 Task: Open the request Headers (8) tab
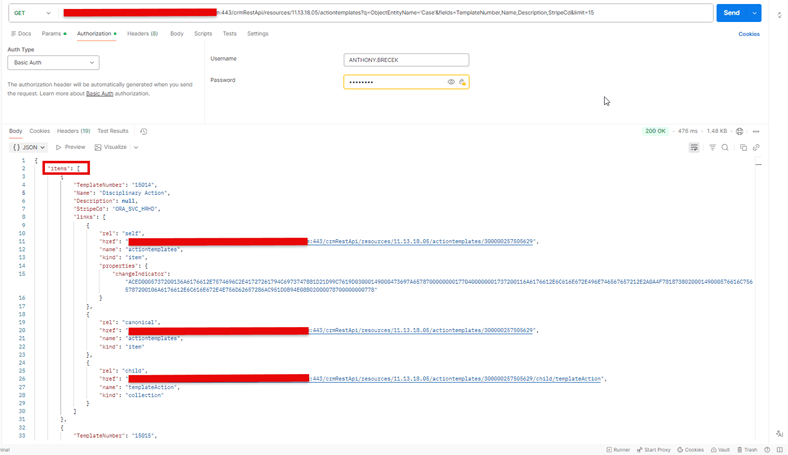(x=142, y=34)
